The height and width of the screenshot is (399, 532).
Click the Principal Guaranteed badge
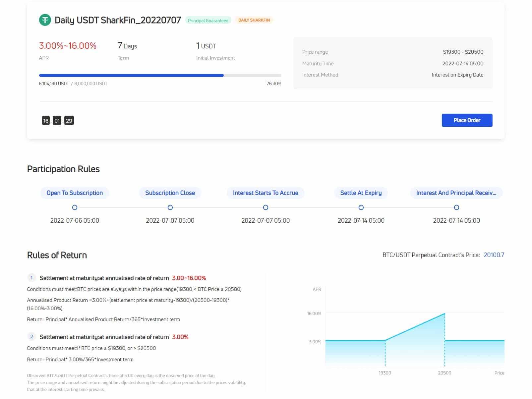[208, 21]
